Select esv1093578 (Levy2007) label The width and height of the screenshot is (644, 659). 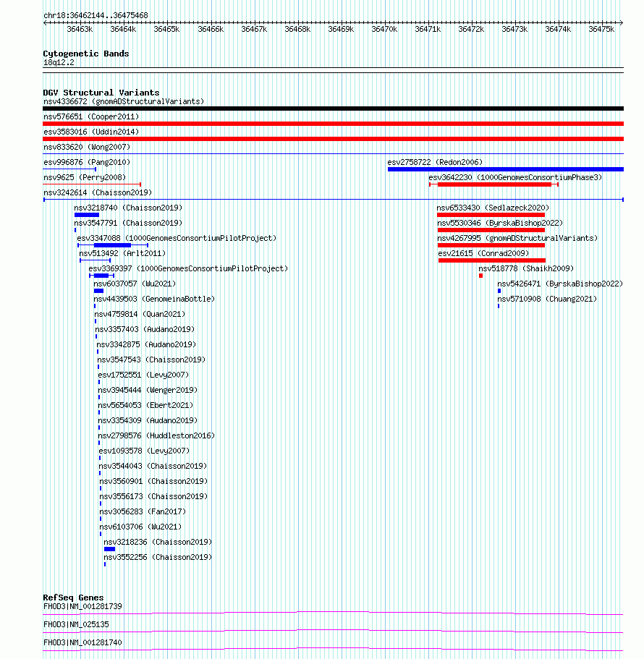[144, 451]
